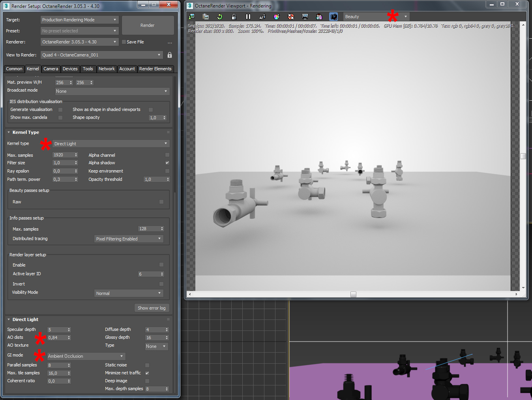This screenshot has width=532, height=400.
Task: Click the render region icon
Action: pyautogui.click(x=319, y=17)
